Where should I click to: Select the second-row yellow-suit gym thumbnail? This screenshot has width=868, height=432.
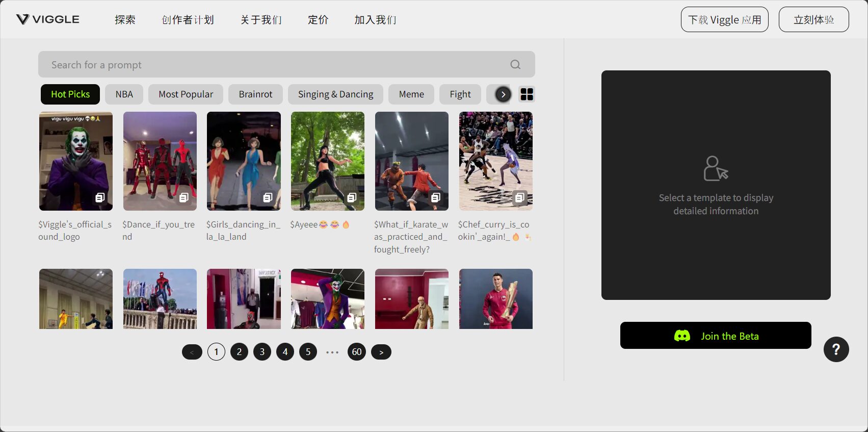click(x=76, y=299)
